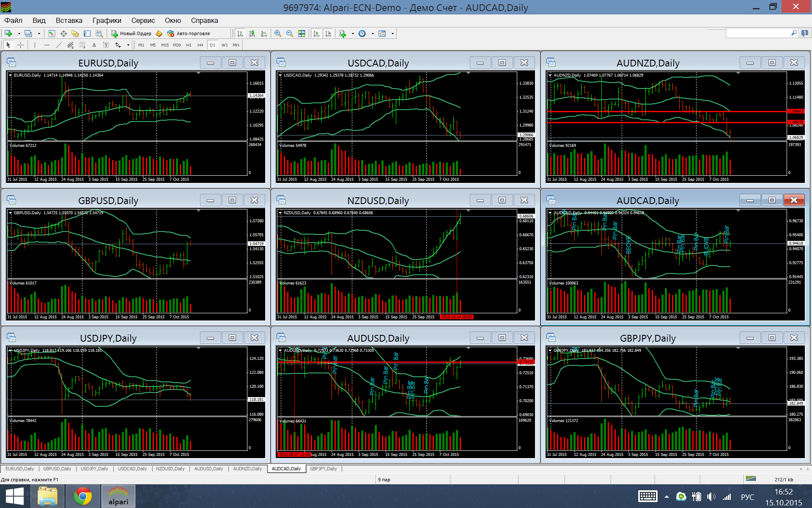
Task: Select the H4 timeframe button
Action: (200, 45)
